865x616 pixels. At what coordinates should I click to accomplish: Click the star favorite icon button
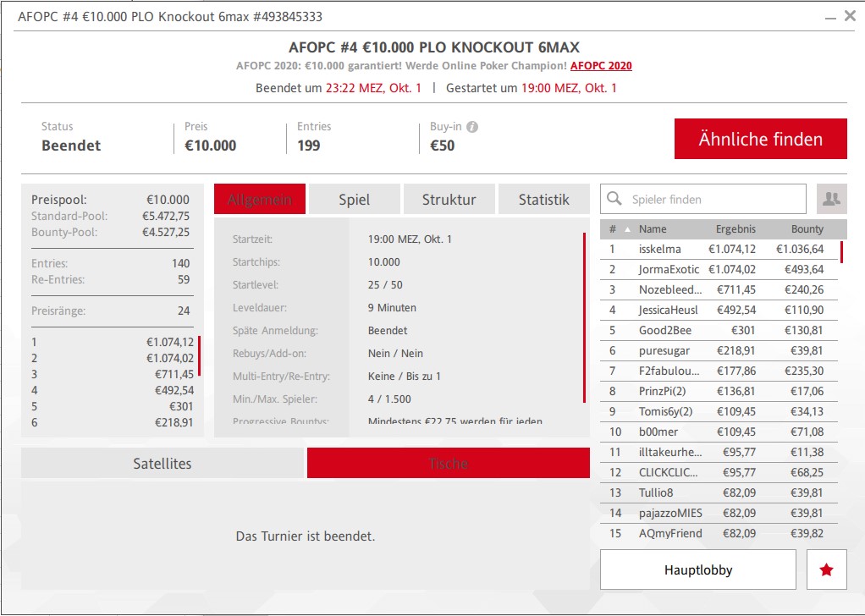[x=826, y=570]
